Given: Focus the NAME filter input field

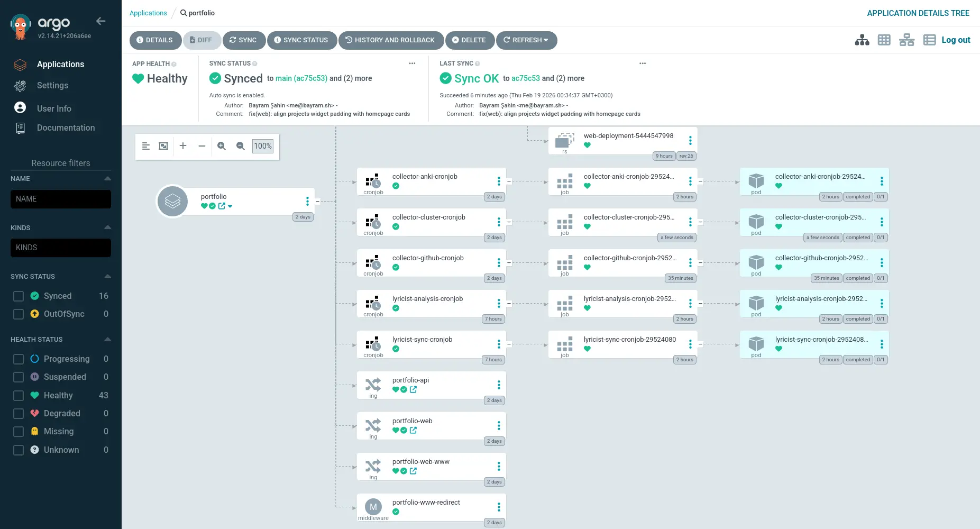Looking at the screenshot, I should pyautogui.click(x=61, y=199).
